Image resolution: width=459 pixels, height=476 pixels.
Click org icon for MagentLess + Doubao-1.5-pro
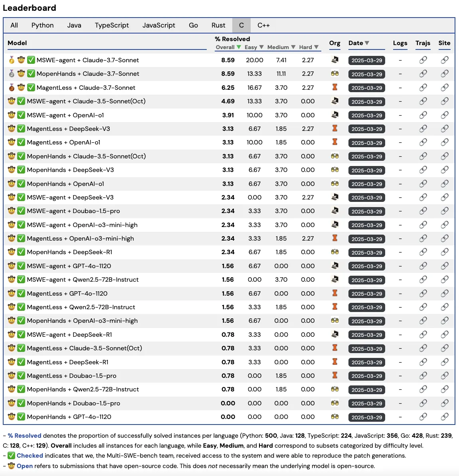(x=335, y=375)
